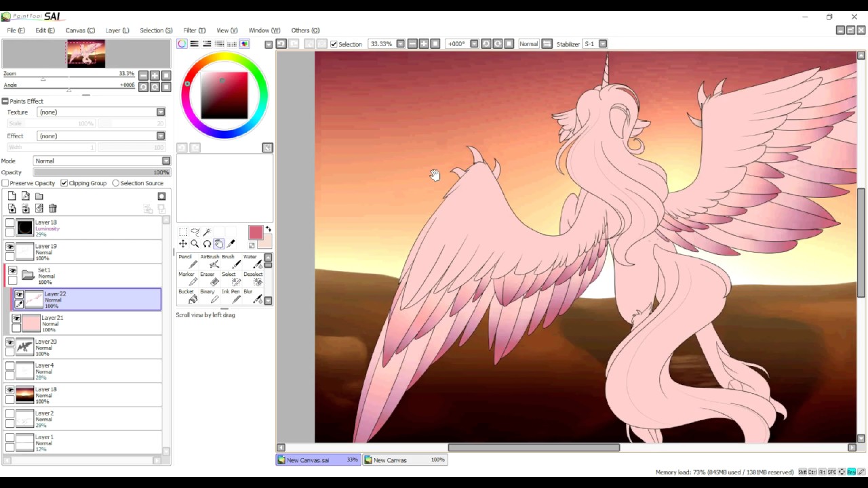This screenshot has height=488, width=868.
Task: Open the blending Mode dropdown
Action: 102,161
